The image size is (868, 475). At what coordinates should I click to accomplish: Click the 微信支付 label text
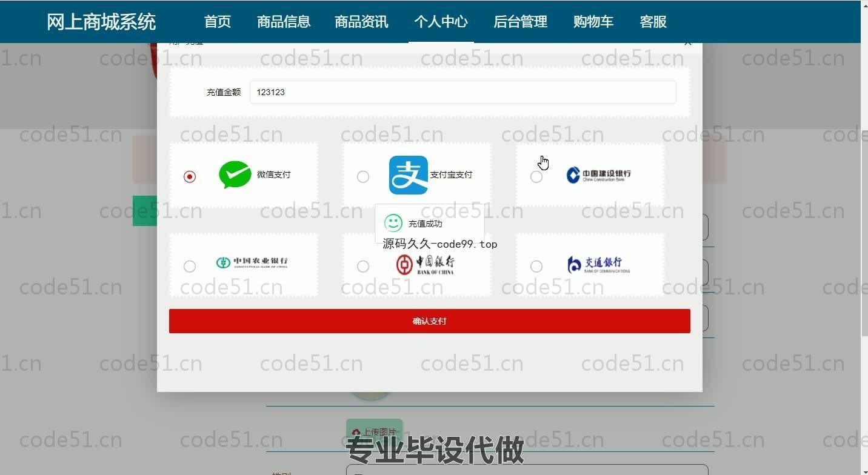274,174
